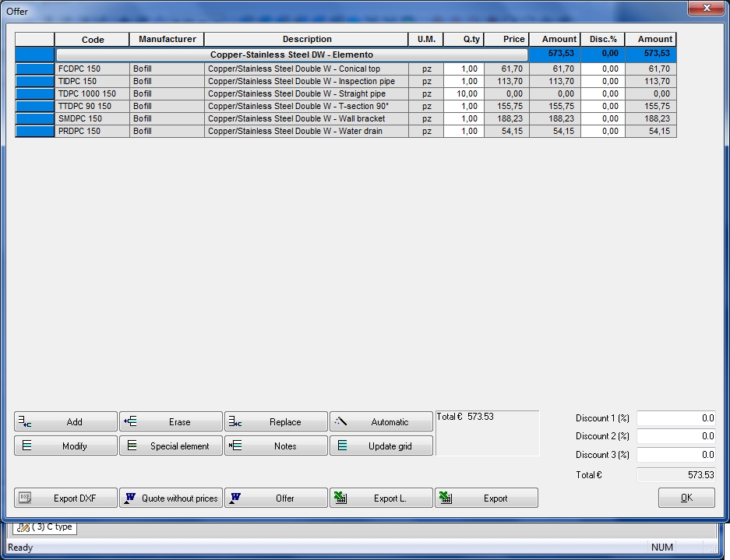
Task: Click the Price column header
Action: [x=506, y=40]
